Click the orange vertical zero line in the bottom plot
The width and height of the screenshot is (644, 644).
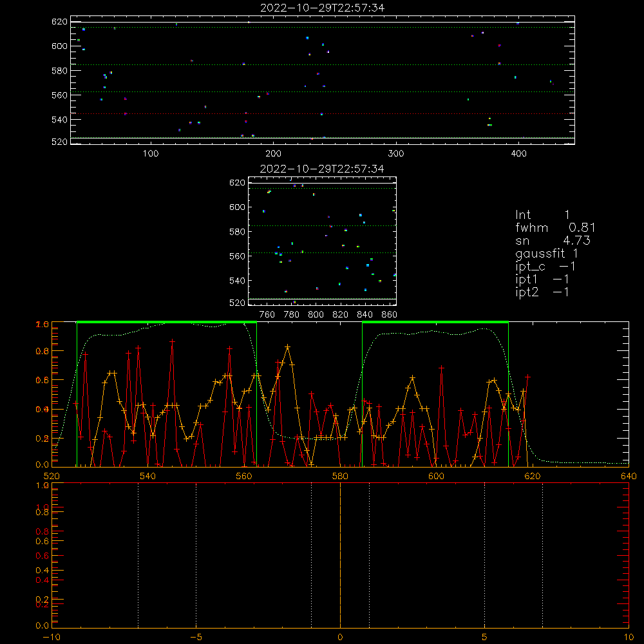click(340, 555)
